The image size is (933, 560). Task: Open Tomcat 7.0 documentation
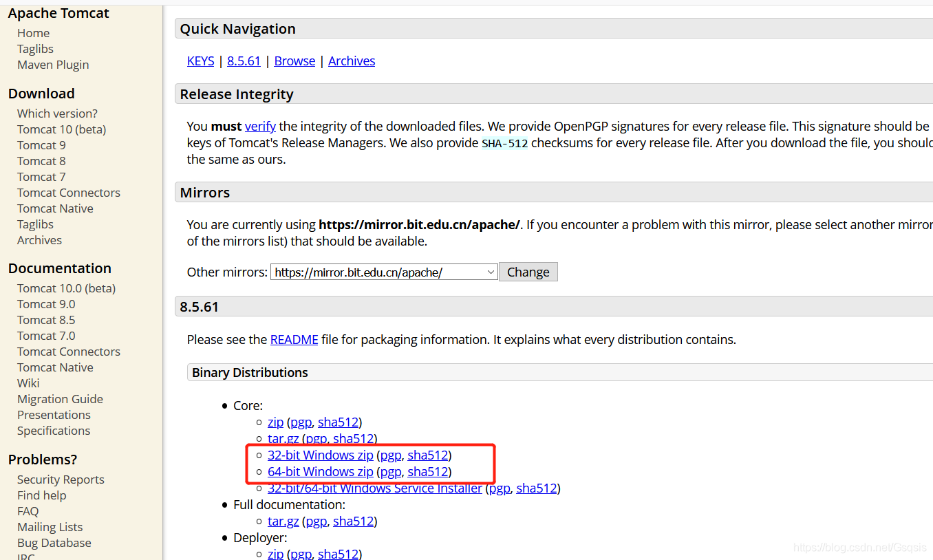coord(46,336)
